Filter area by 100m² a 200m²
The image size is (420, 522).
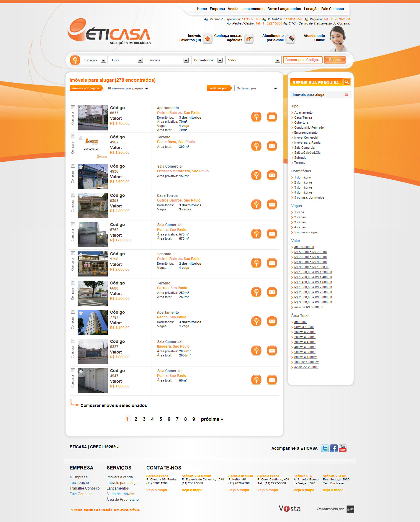point(305,332)
